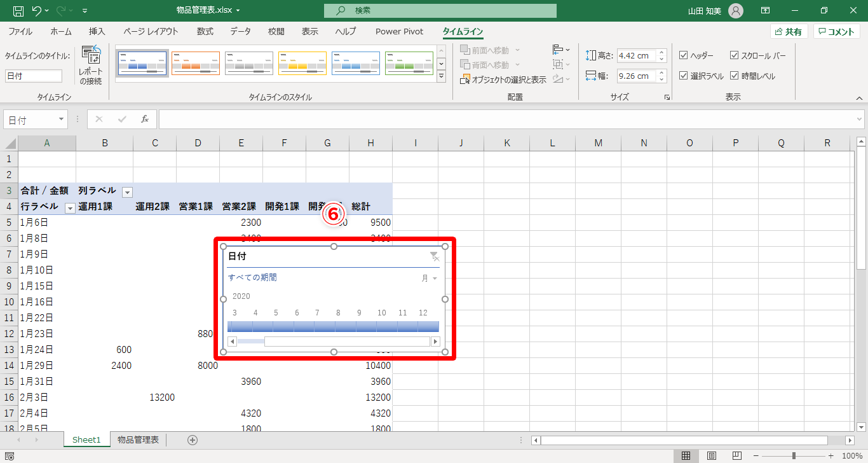Switch to Normal view in status bar
868x463 pixels.
click(x=686, y=456)
